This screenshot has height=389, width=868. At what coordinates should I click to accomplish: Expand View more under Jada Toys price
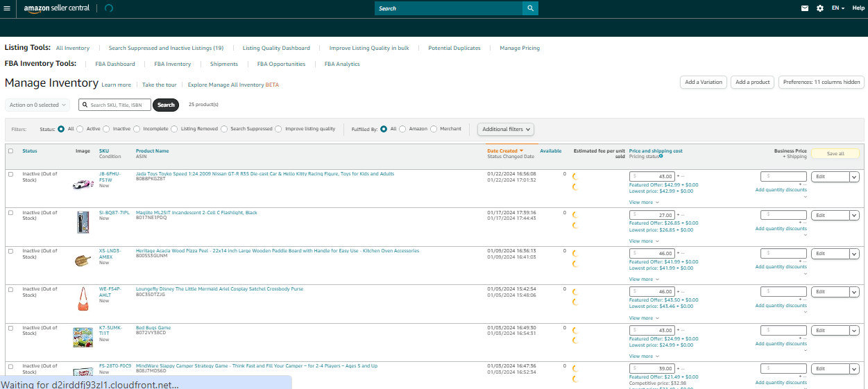point(644,202)
